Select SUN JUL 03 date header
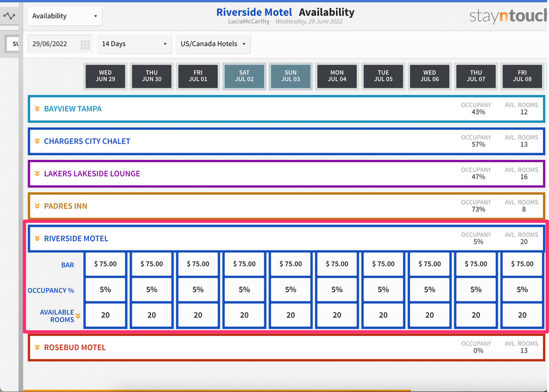This screenshot has height=392, width=549. 291,76
